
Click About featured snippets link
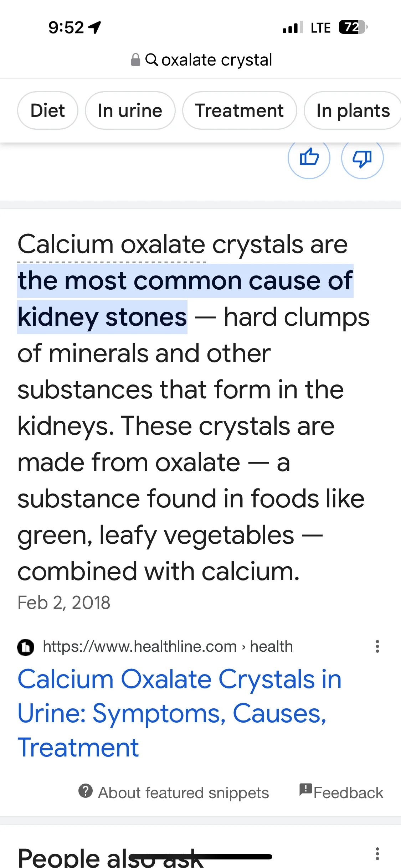pos(183,793)
